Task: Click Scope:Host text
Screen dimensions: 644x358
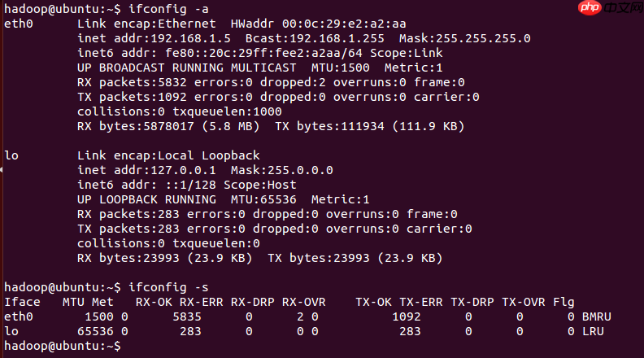Action: click(x=259, y=186)
